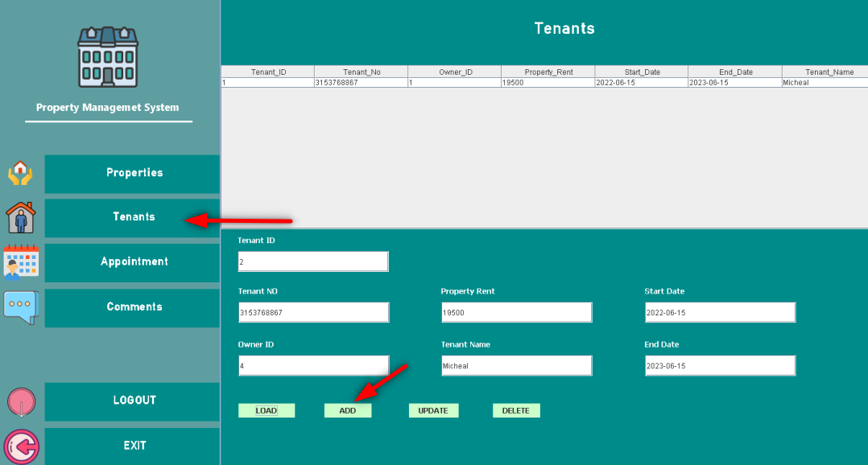This screenshot has height=465, width=868.
Task: Click the Tenants house person icon
Action: [x=20, y=217]
